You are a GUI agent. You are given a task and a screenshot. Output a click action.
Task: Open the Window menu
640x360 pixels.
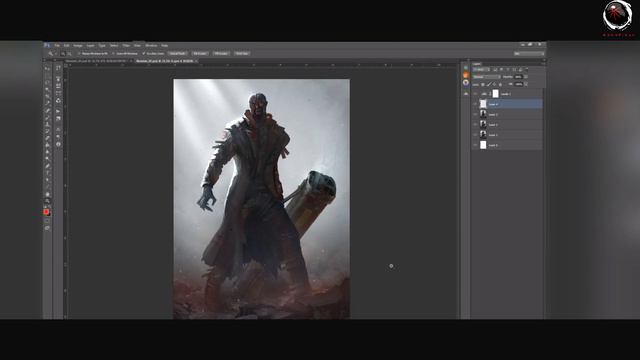click(x=151, y=45)
